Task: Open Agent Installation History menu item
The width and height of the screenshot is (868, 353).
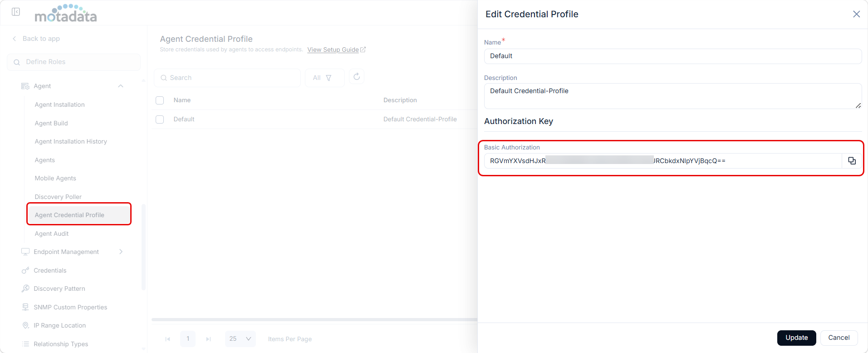Action: pyautogui.click(x=71, y=141)
